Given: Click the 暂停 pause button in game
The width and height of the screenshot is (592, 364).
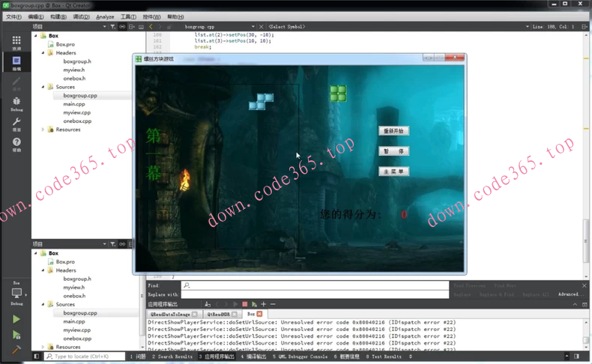Looking at the screenshot, I should (x=393, y=151).
